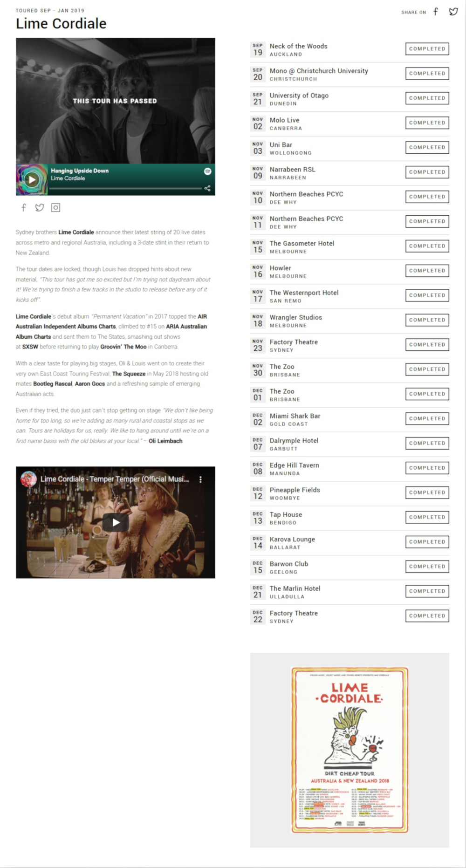
Task: Seek on the Spotify track progress bar
Action: coord(126,188)
